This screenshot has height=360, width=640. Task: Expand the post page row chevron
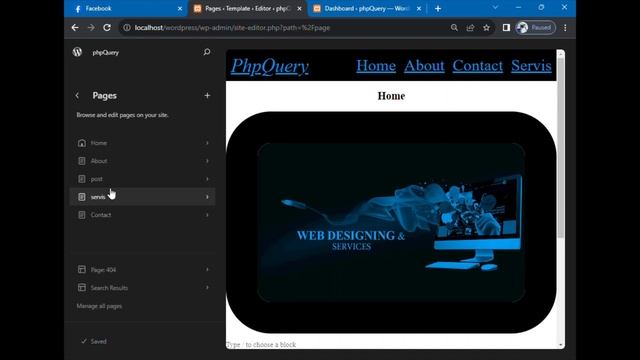click(x=207, y=179)
